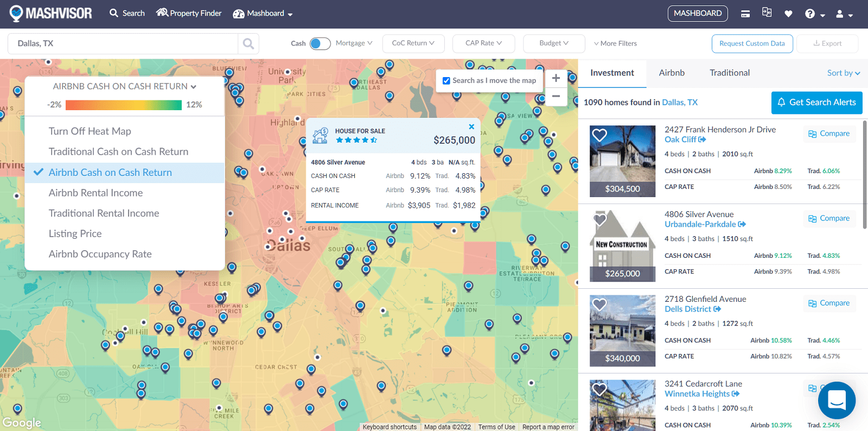The image size is (868, 431).
Task: Click the Dallas, TX location input
Action: 123,43
